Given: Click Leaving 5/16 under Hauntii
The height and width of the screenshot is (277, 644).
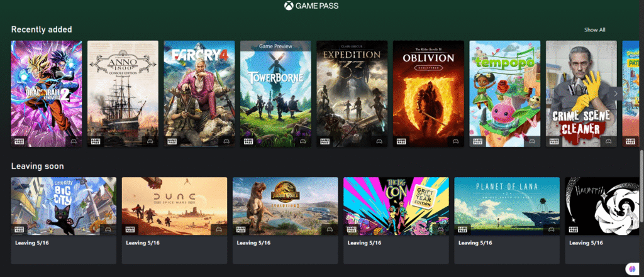Looking at the screenshot, I should pos(586,243).
